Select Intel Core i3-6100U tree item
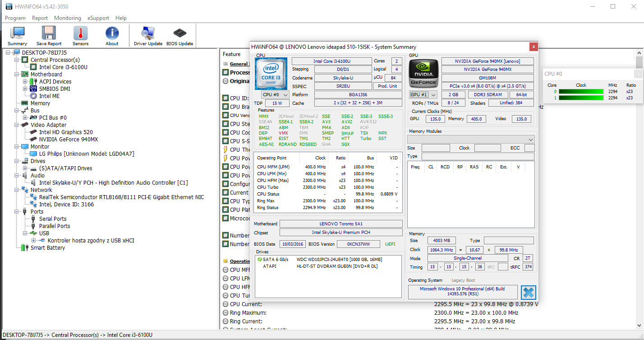 click(63, 67)
